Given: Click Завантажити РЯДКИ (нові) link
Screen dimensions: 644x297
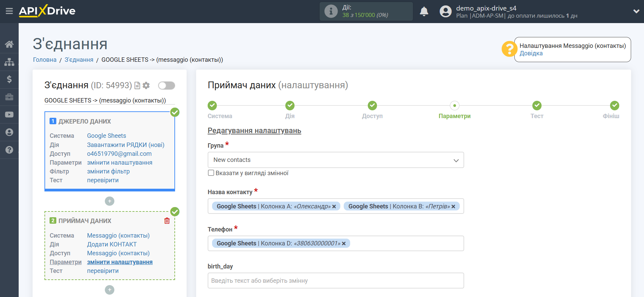Looking at the screenshot, I should (126, 145).
